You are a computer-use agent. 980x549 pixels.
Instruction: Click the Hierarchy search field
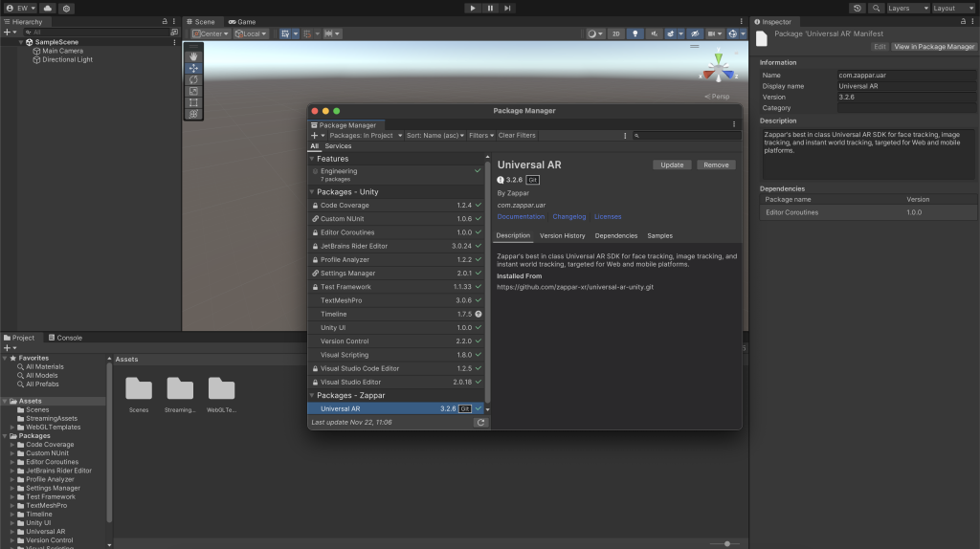[x=97, y=32]
